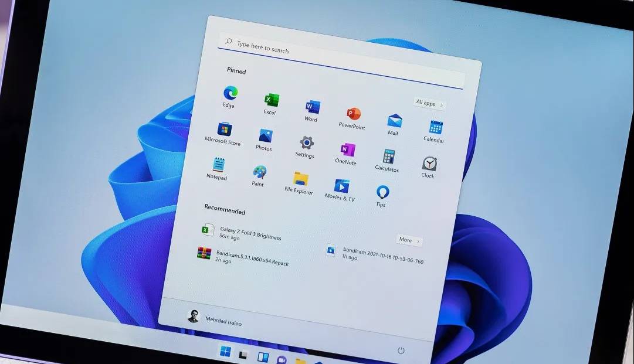Open Settings gear icon
The image size is (634, 364).
point(306,143)
